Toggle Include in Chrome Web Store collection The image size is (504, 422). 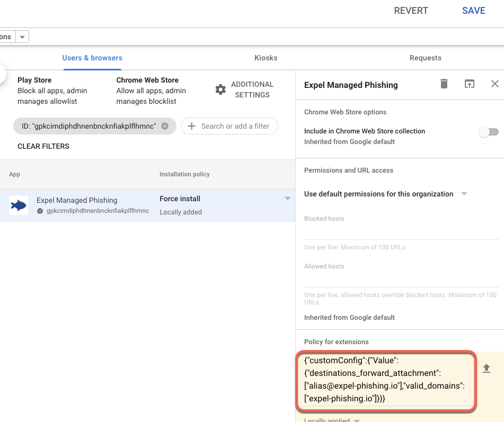pyautogui.click(x=489, y=132)
